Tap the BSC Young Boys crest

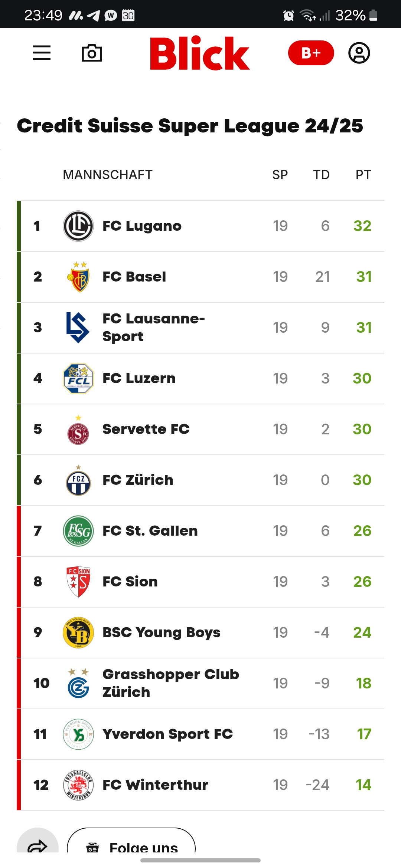coord(78,632)
